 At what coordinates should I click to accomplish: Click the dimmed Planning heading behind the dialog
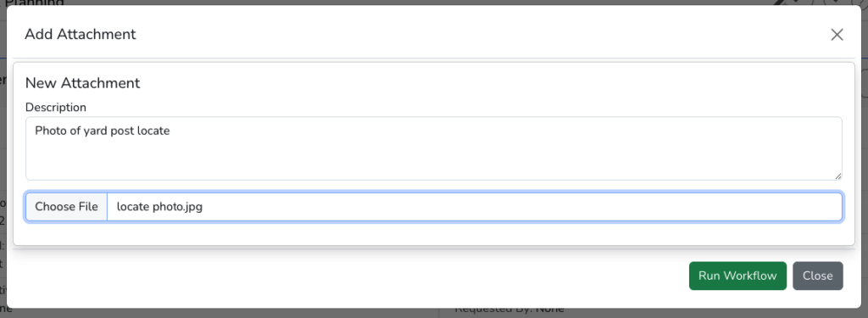click(x=34, y=3)
